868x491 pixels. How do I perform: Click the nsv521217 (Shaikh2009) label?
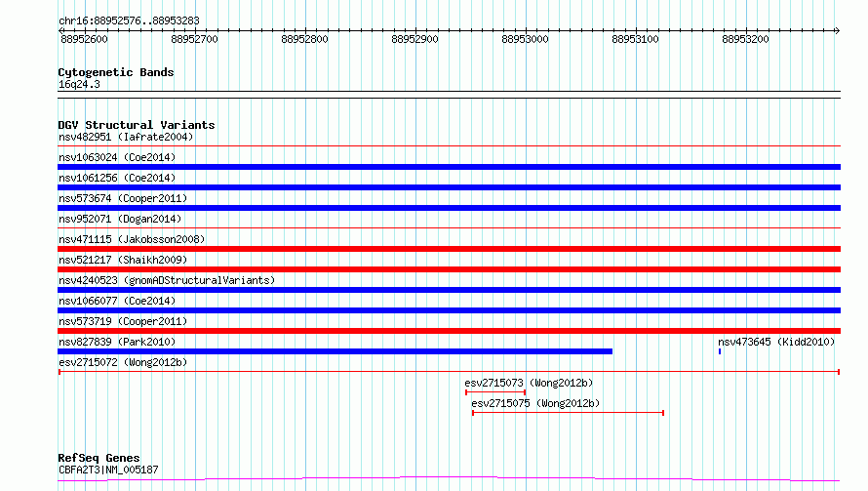(123, 260)
